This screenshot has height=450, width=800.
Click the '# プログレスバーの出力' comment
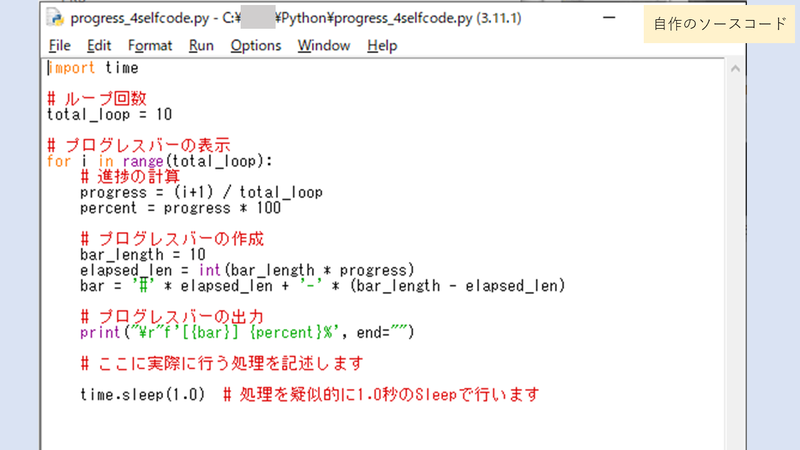(x=172, y=317)
